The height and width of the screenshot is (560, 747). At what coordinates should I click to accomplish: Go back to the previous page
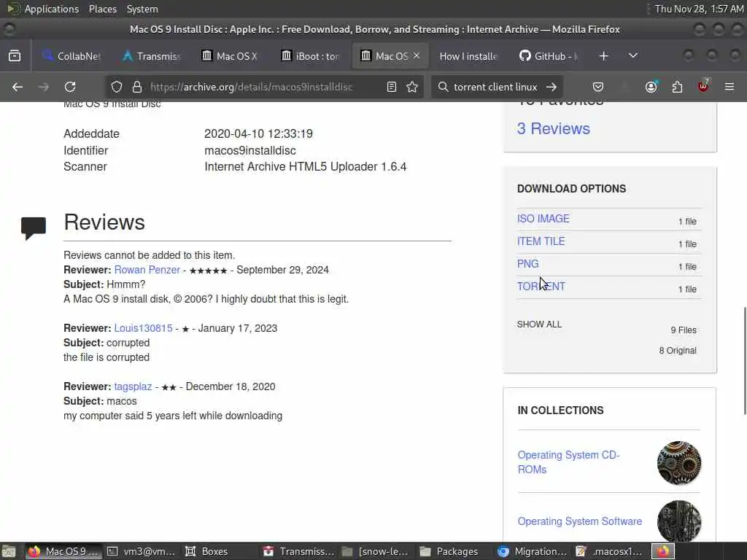[x=18, y=87]
